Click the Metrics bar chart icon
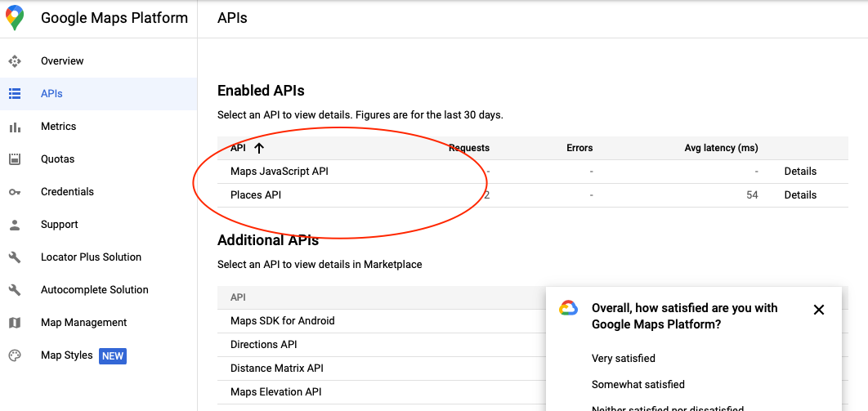This screenshot has height=411, width=868. [x=15, y=127]
